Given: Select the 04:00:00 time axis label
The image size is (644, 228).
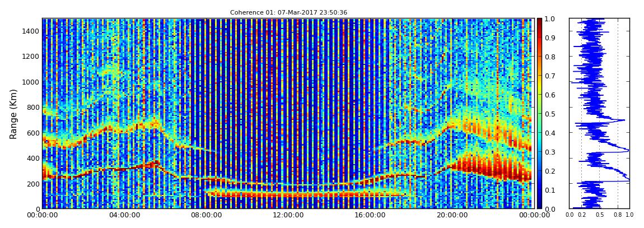Looking at the screenshot, I should [124, 215].
